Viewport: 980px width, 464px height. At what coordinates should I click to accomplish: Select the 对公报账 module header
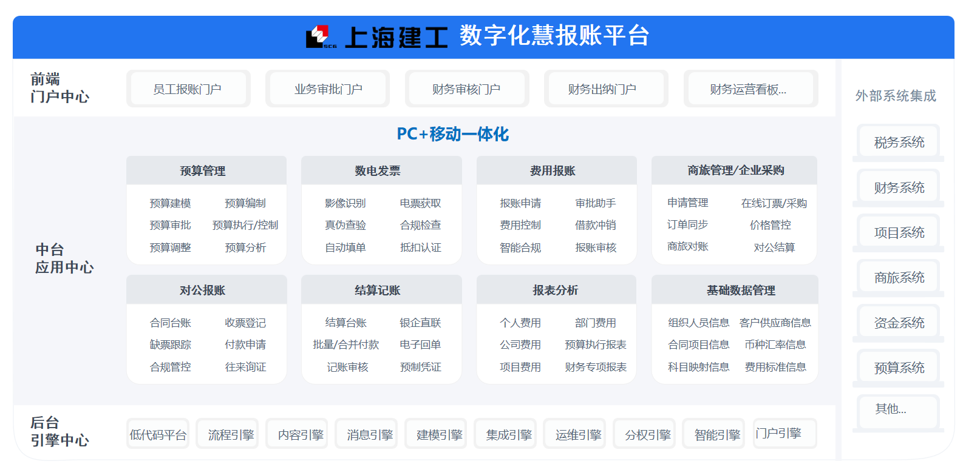[x=206, y=290]
